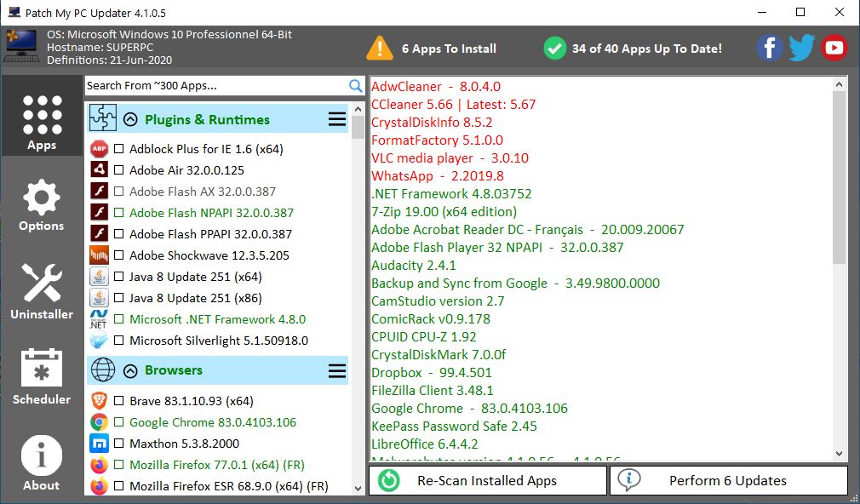Click the app list scroll-down arrow

[358, 488]
